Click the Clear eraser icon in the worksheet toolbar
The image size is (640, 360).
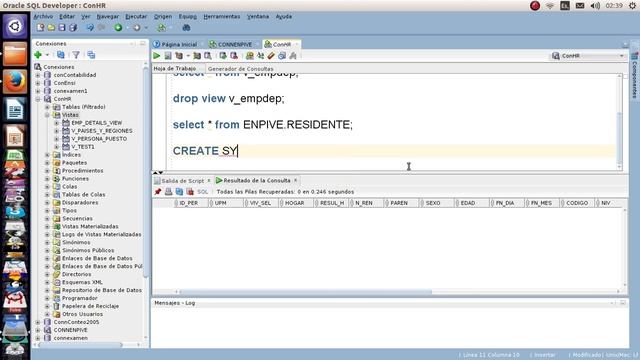(x=271, y=56)
